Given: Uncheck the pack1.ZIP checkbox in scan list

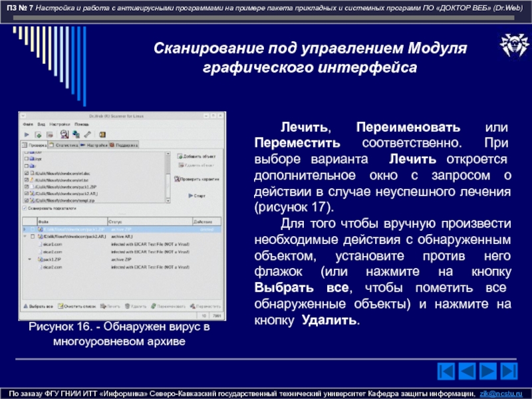Looking at the screenshot, I should pos(27,187).
